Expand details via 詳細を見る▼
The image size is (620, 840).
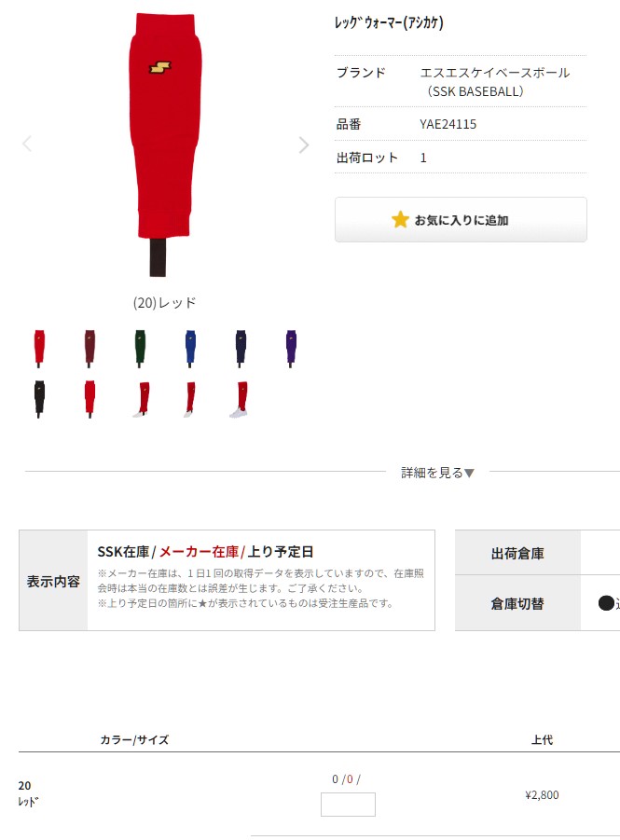438,473
